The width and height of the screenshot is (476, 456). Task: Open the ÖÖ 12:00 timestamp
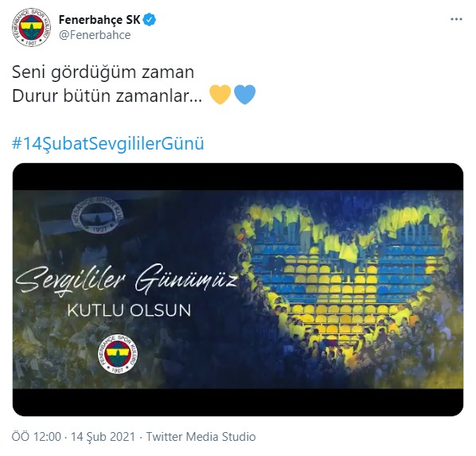pos(37,437)
